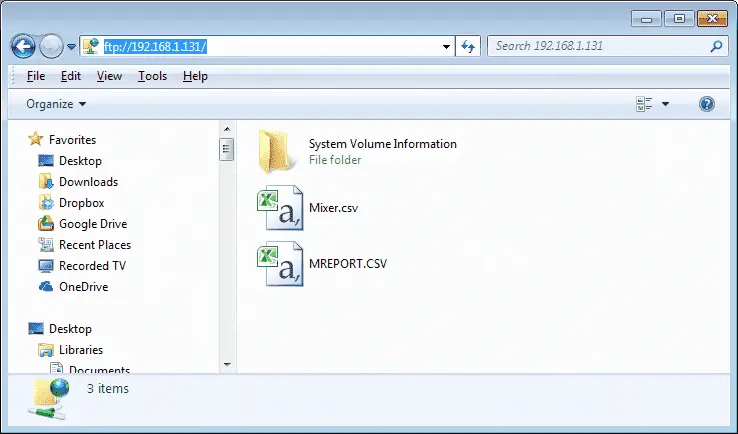Focus the Search 192.168.1.131 box
Screen dimensions: 738x434
click(608, 46)
